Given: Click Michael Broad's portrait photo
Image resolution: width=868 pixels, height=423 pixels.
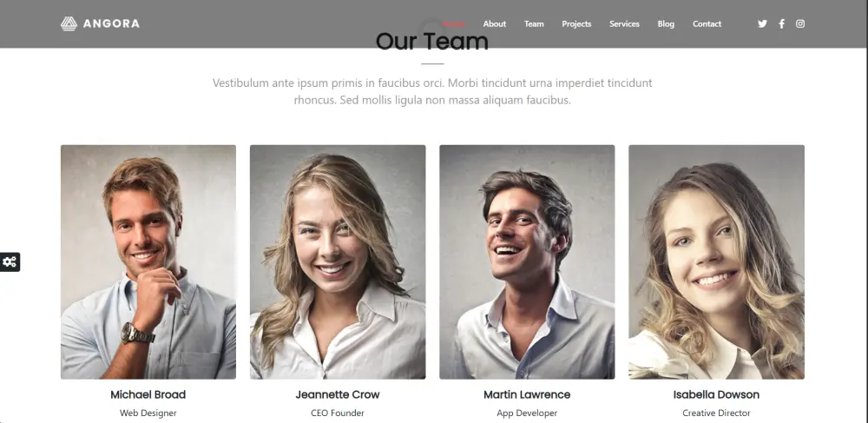Looking at the screenshot, I should point(148,262).
